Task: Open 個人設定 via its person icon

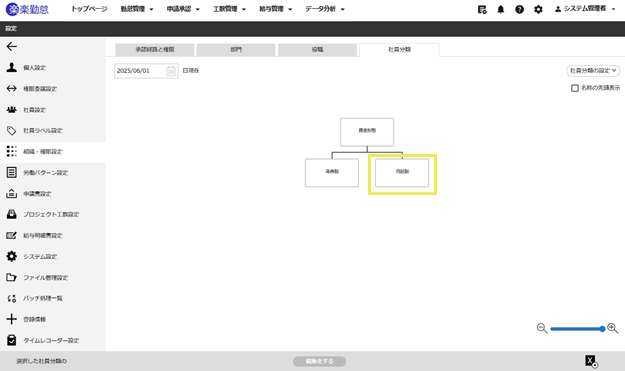Action: [x=12, y=67]
